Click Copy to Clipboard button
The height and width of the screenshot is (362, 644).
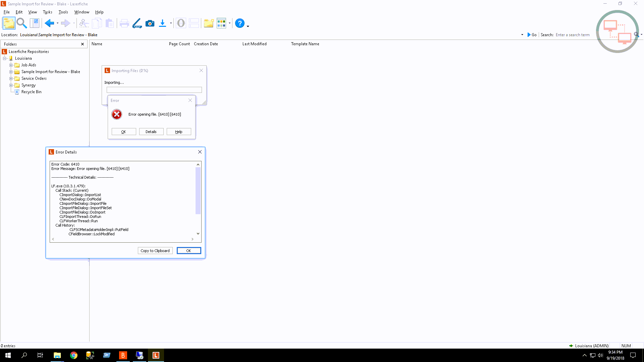pyautogui.click(x=155, y=251)
